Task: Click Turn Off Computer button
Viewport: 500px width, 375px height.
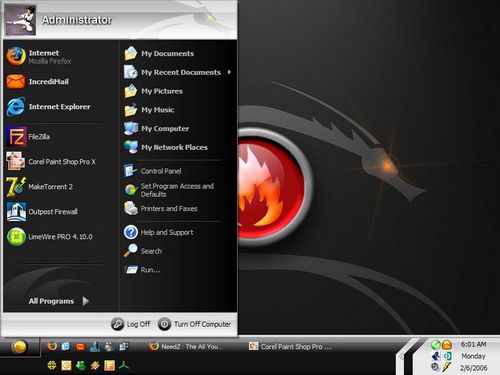Action: pos(194,324)
